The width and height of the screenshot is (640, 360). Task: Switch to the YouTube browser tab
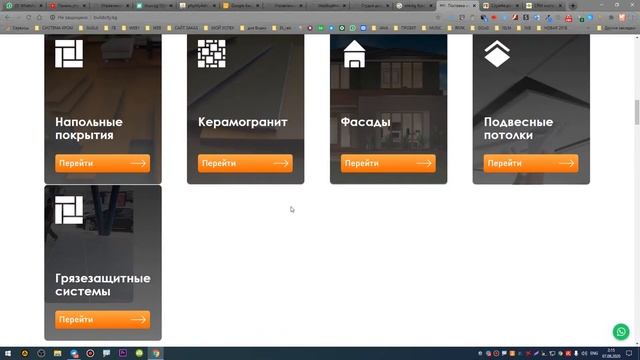click(68, 6)
